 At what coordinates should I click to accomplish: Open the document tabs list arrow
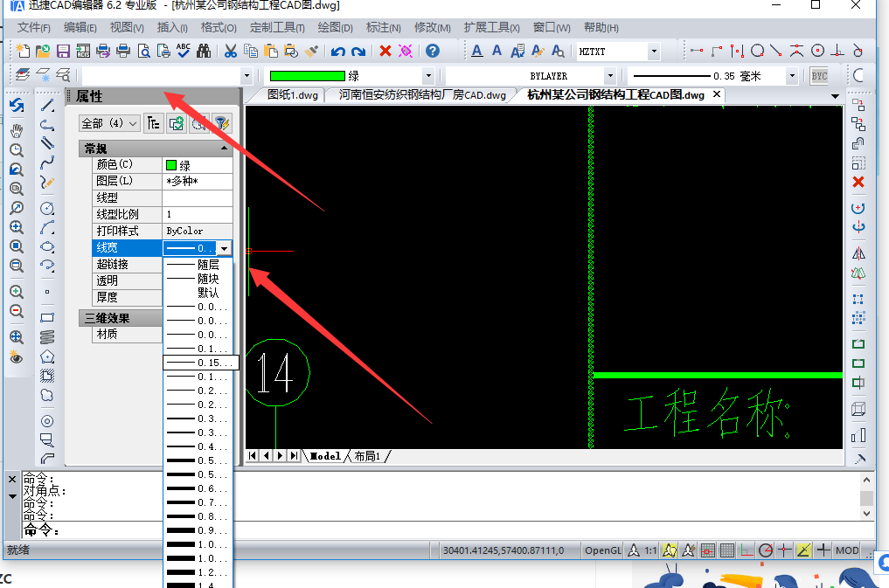tap(835, 96)
